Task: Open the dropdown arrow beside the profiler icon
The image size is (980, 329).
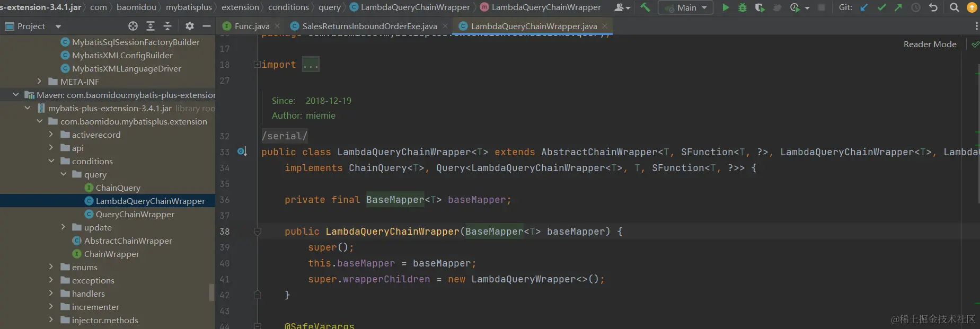Action: click(807, 8)
